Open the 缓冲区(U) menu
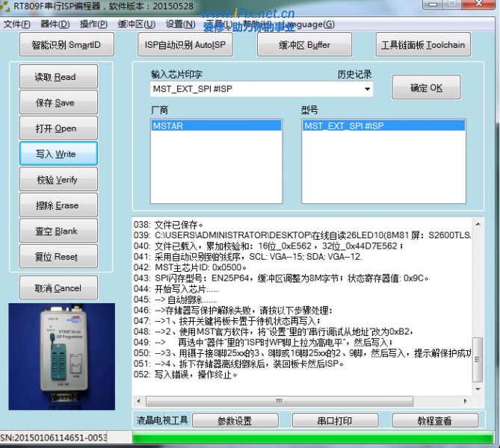The width and height of the screenshot is (500, 448). click(137, 24)
